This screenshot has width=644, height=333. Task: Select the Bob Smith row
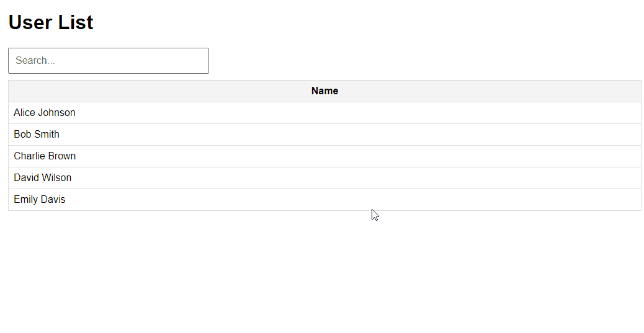tap(324, 135)
